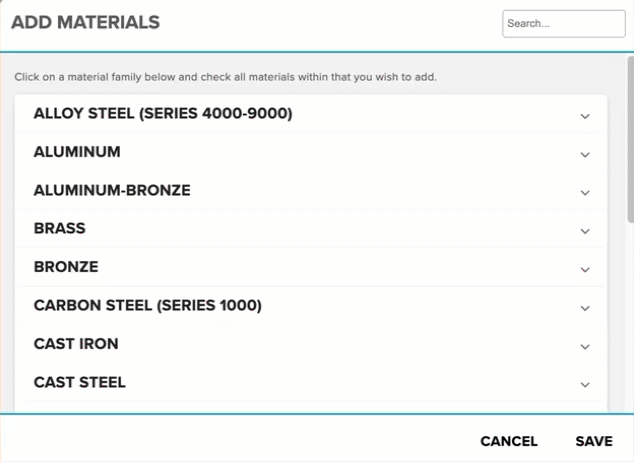
Task: Open the CAST STEEL family title
Action: [80, 382]
